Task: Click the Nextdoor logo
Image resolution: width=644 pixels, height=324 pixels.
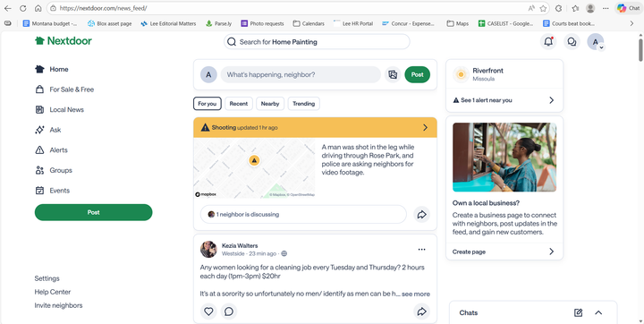Action: 64,40
